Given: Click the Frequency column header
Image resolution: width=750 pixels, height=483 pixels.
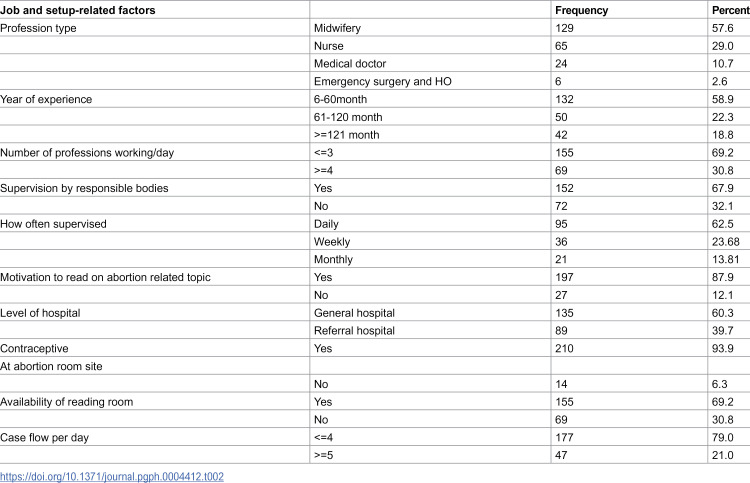Looking at the screenshot, I should 581,11.
